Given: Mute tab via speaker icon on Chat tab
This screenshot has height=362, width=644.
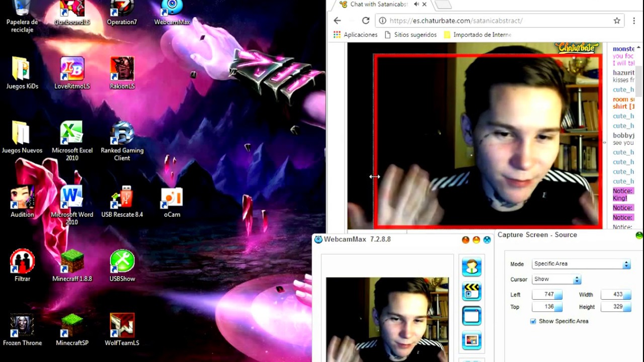Looking at the screenshot, I should (x=416, y=4).
